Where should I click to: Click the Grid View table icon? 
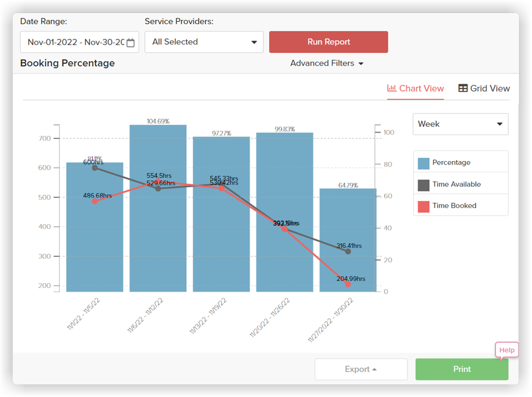(463, 88)
